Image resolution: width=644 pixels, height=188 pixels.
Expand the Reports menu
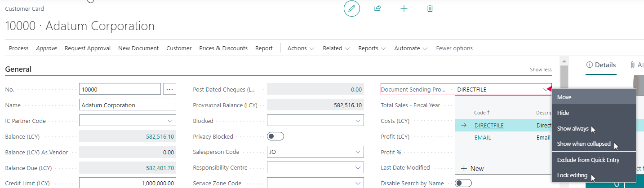pos(372,48)
